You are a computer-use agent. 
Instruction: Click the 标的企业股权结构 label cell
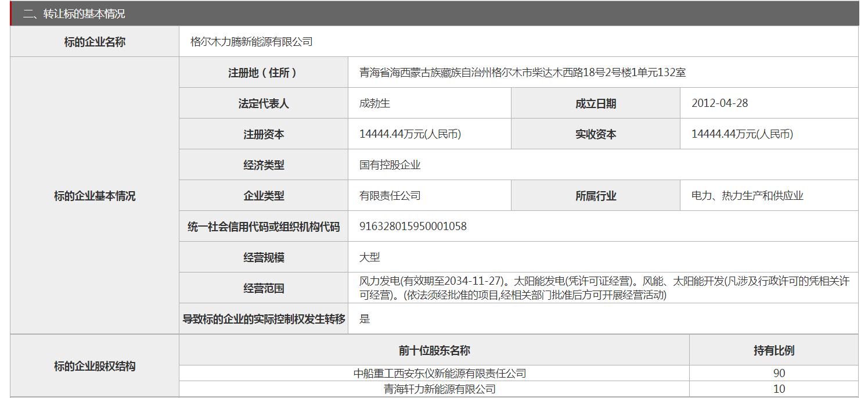click(95, 367)
